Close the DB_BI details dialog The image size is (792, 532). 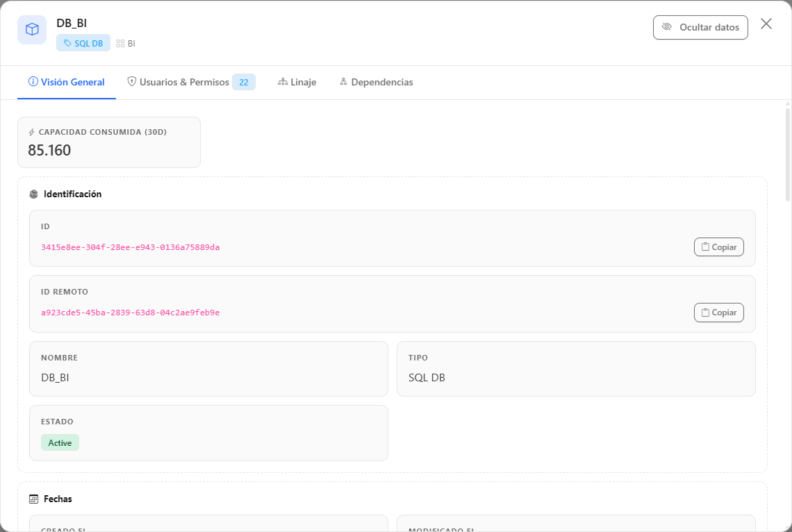click(x=766, y=24)
